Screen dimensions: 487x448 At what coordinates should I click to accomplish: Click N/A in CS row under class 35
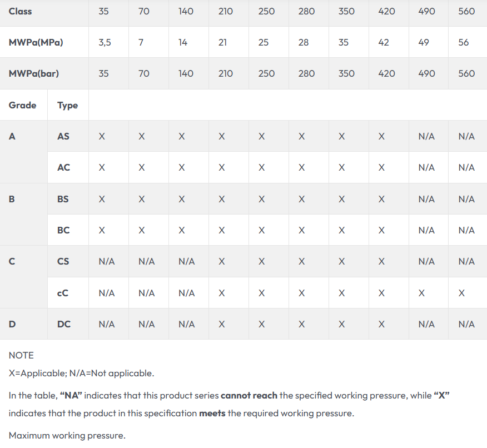107,261
